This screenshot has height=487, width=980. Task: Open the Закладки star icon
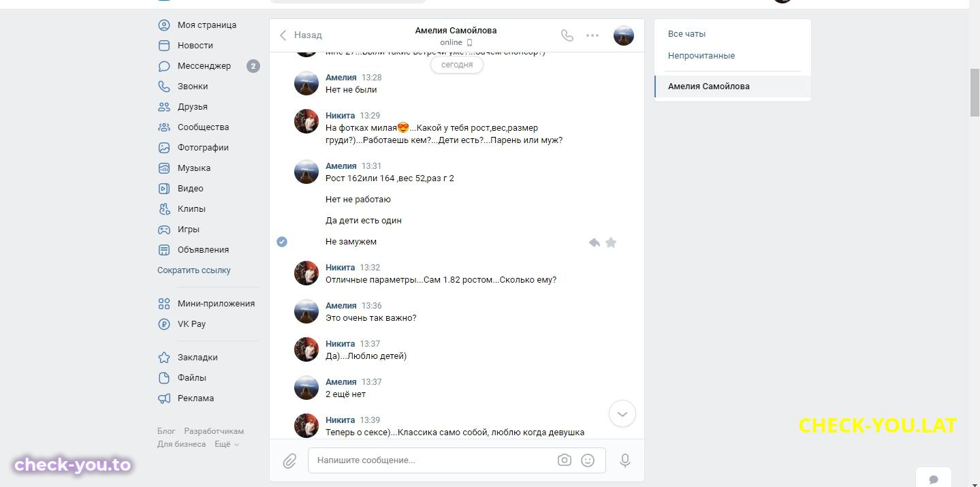[x=163, y=358]
